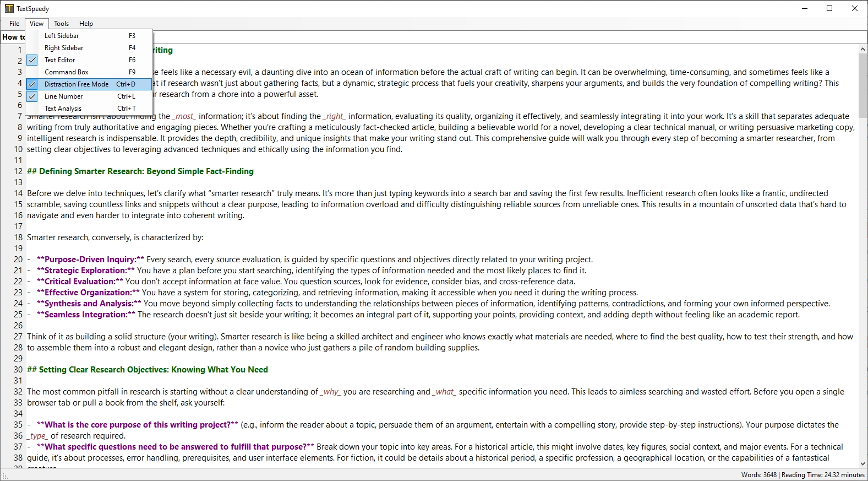Click heading Setting Clear Research Objectives
The width and height of the screenshot is (868, 481).
pyautogui.click(x=148, y=370)
